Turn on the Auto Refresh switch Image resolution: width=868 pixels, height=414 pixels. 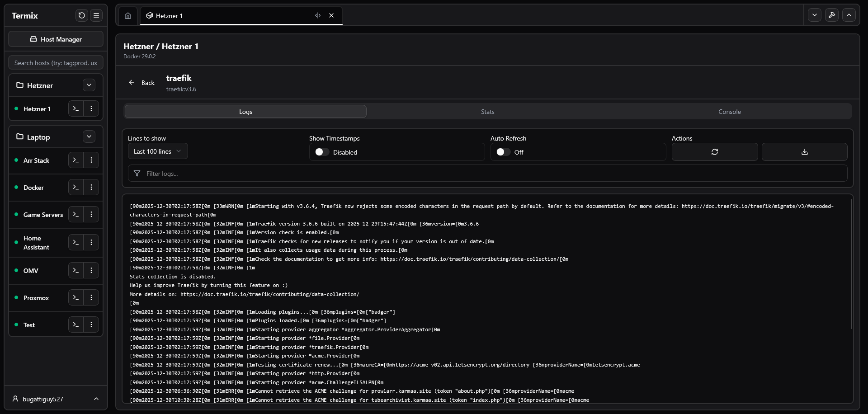coord(503,152)
